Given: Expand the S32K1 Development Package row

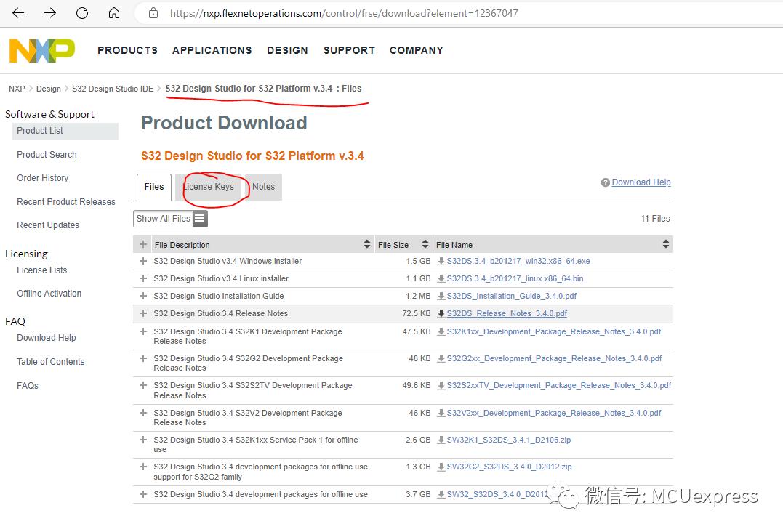Looking at the screenshot, I should (x=143, y=331).
